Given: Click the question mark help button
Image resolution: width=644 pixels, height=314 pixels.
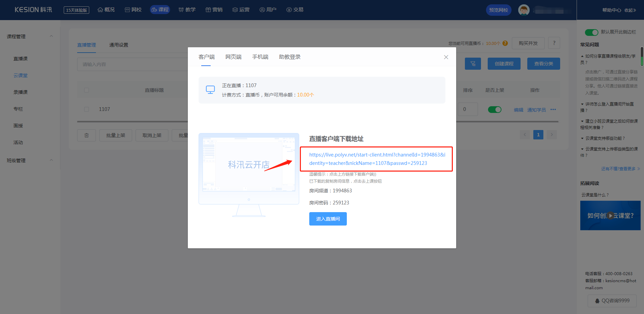Looking at the screenshot, I should 554,43.
